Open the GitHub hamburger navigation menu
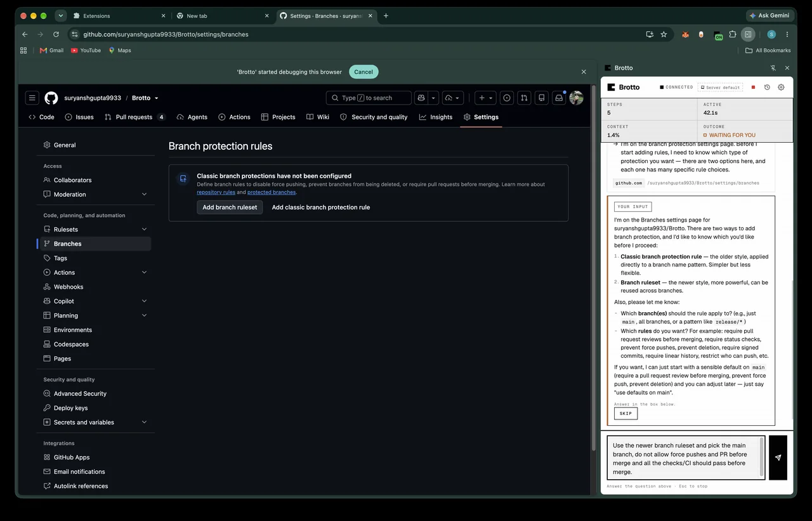 pyautogui.click(x=32, y=98)
